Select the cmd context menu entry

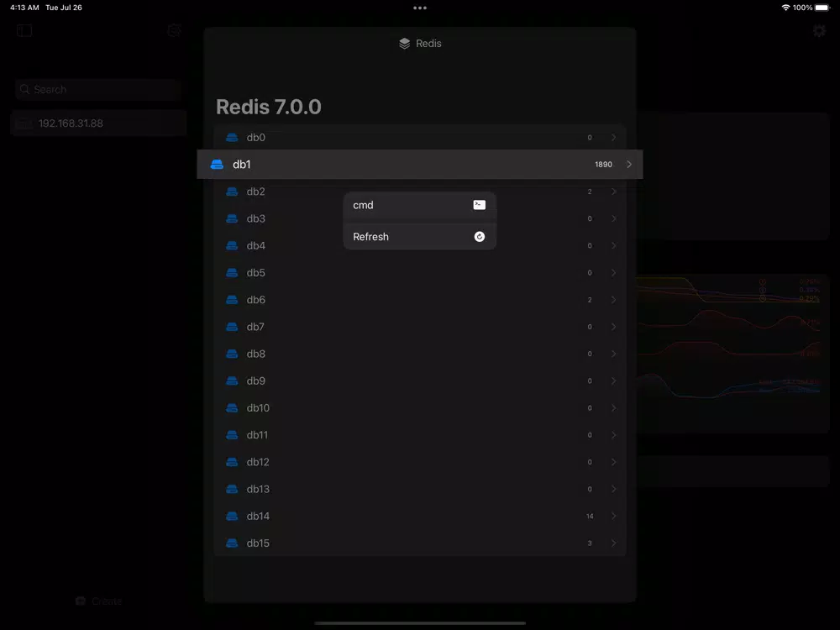click(x=419, y=205)
